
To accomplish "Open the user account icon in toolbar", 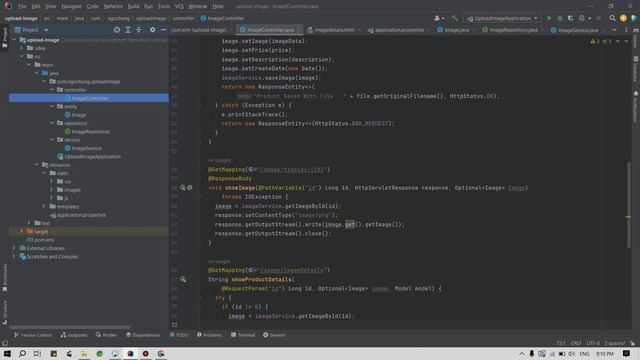I will [439, 18].
